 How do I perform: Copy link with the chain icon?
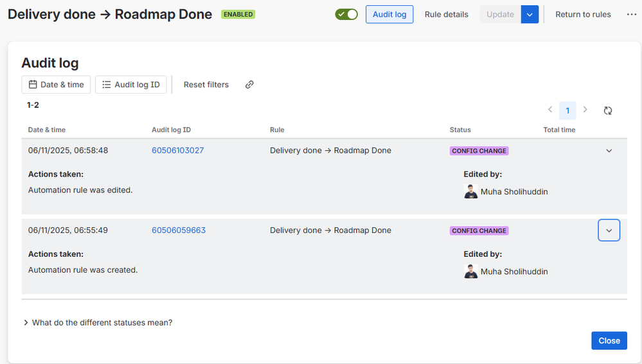(x=249, y=85)
